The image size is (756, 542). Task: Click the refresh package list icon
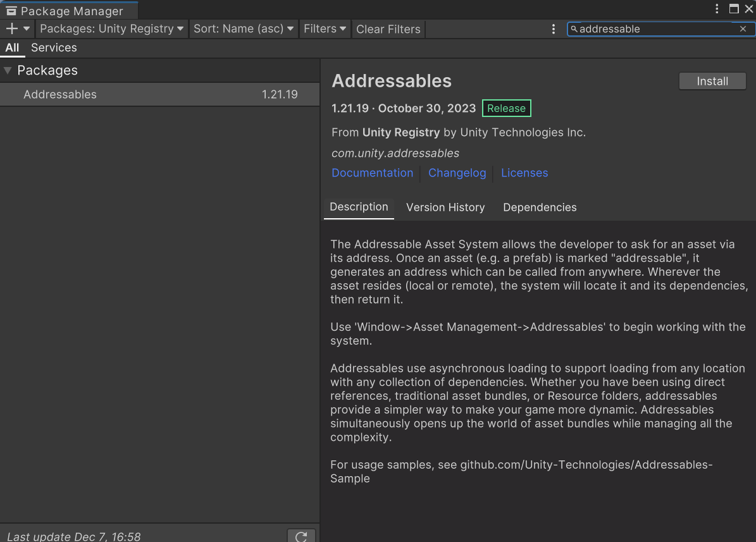click(301, 536)
